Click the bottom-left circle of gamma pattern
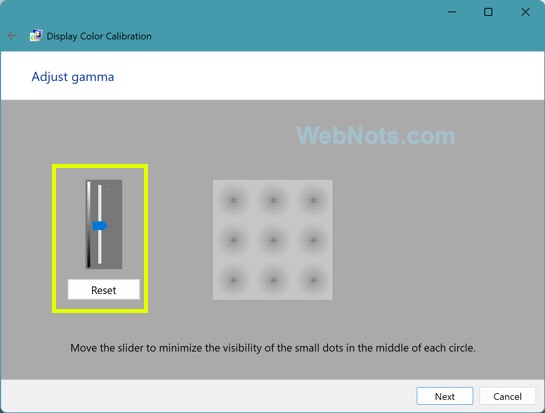The height and width of the screenshot is (413, 545). 233,280
